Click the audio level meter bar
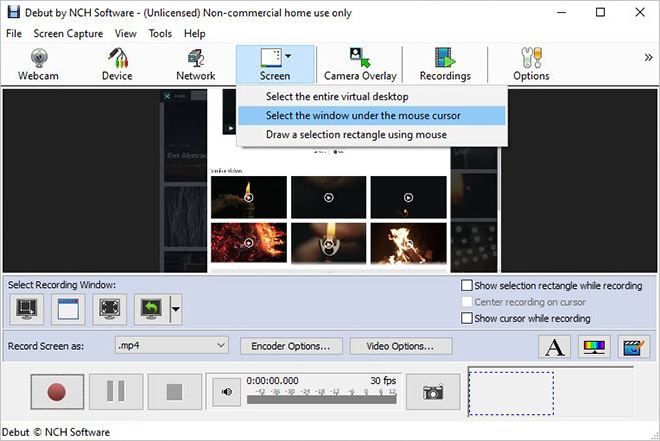This screenshot has width=660, height=441. 322,399
